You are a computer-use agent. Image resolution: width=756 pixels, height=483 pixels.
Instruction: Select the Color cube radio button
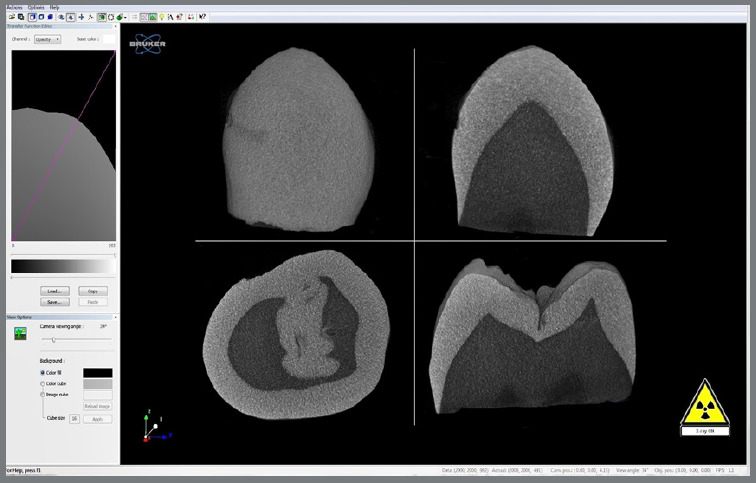click(42, 384)
